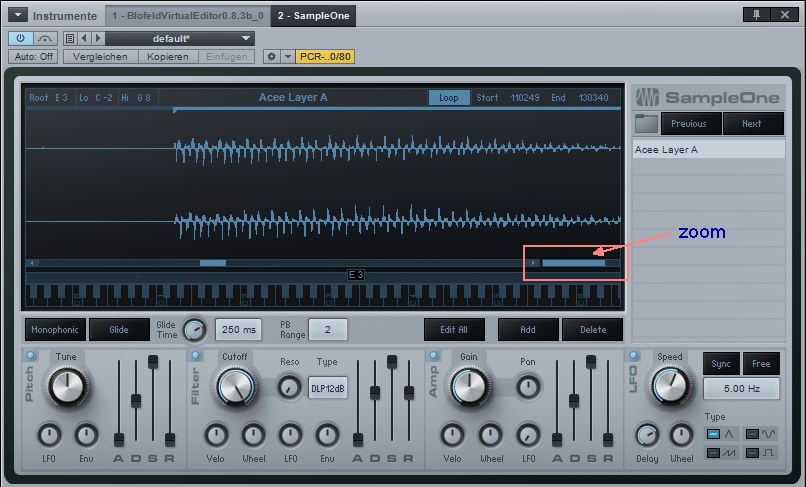Click the loop End value 130340
This screenshot has width=806, height=487.
[x=593, y=98]
